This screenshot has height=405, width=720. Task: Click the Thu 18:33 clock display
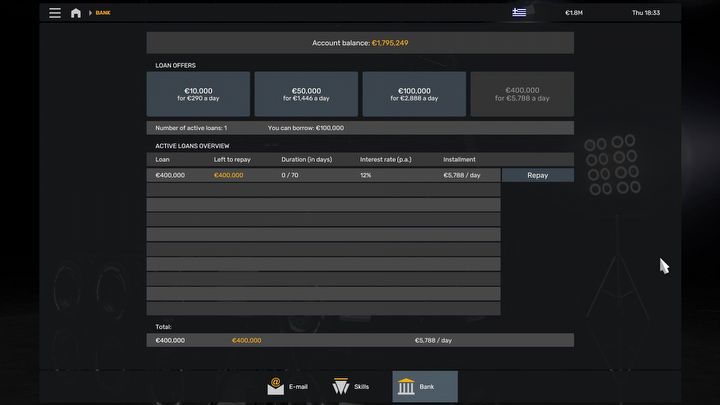(x=646, y=13)
